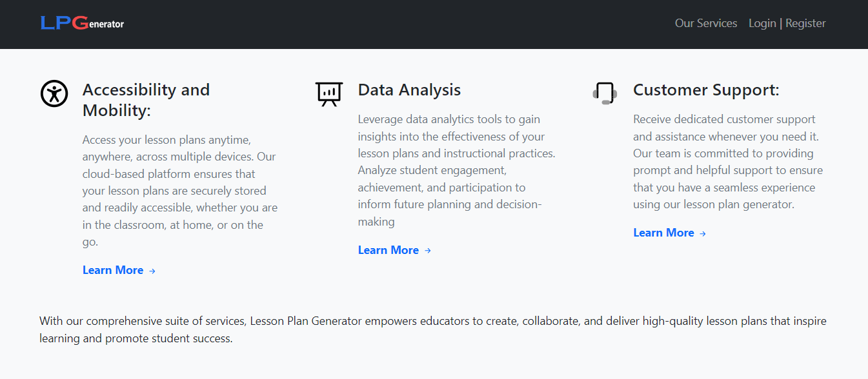
Task: Click the dedicated customer support description text
Action: pyautogui.click(x=729, y=162)
